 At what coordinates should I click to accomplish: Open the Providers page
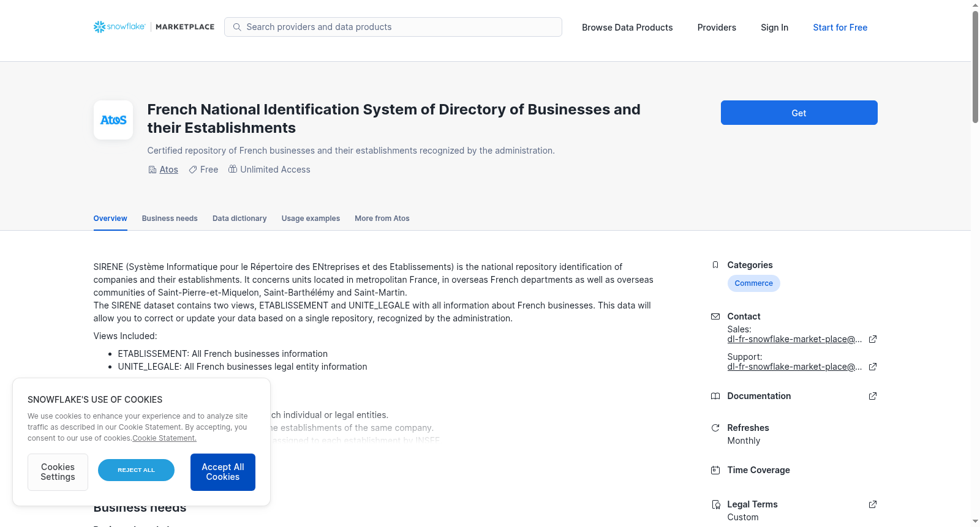(717, 28)
